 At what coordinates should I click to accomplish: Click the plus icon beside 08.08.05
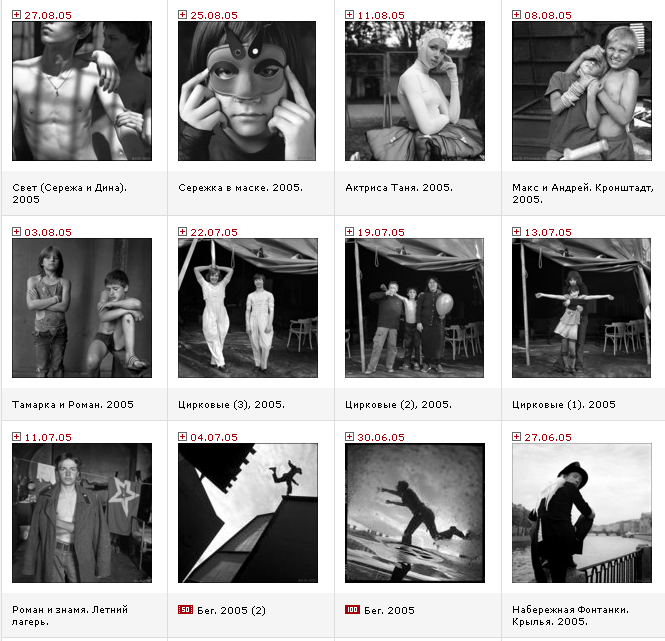coord(516,15)
